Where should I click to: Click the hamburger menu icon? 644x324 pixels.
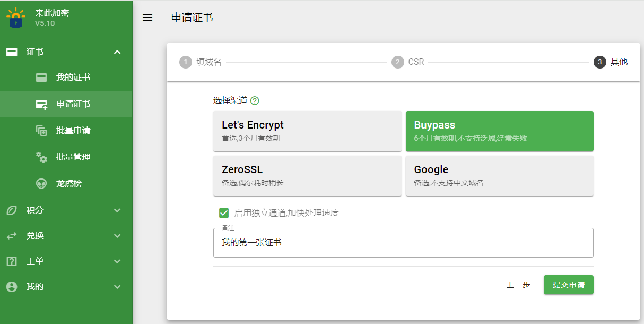tap(147, 18)
